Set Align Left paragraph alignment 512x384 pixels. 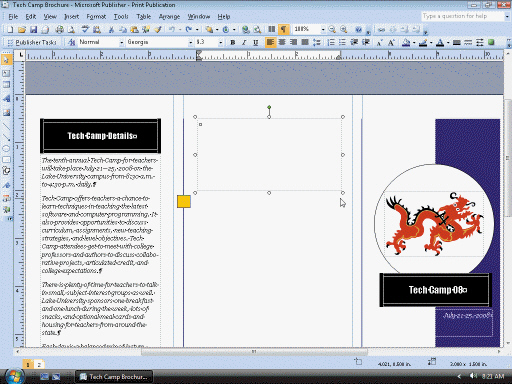pyautogui.click(x=270, y=42)
